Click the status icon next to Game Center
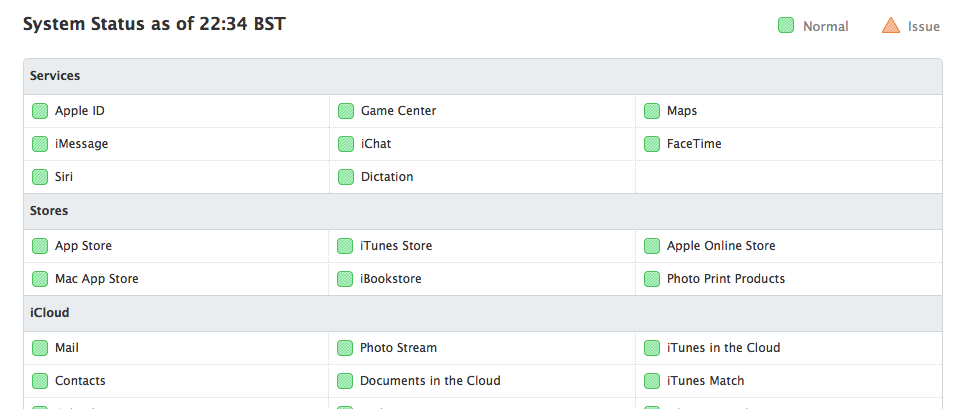Image resolution: width=956 pixels, height=409 pixels. pos(346,111)
